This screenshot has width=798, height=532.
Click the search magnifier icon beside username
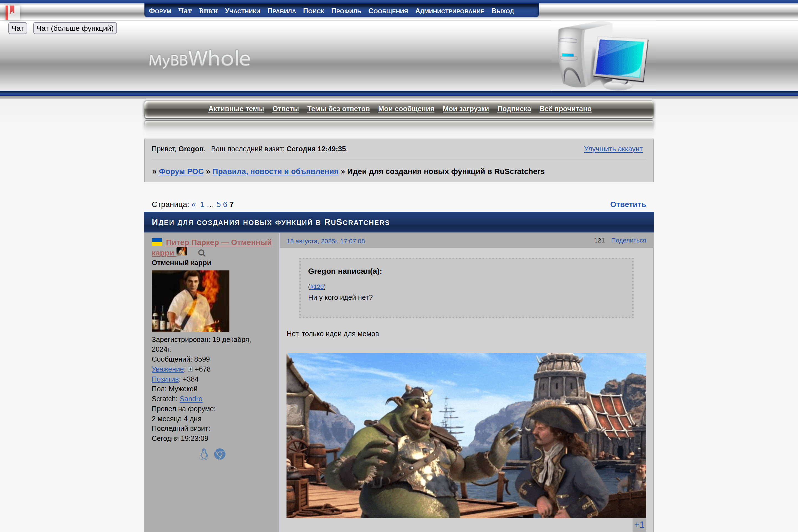[x=201, y=253]
